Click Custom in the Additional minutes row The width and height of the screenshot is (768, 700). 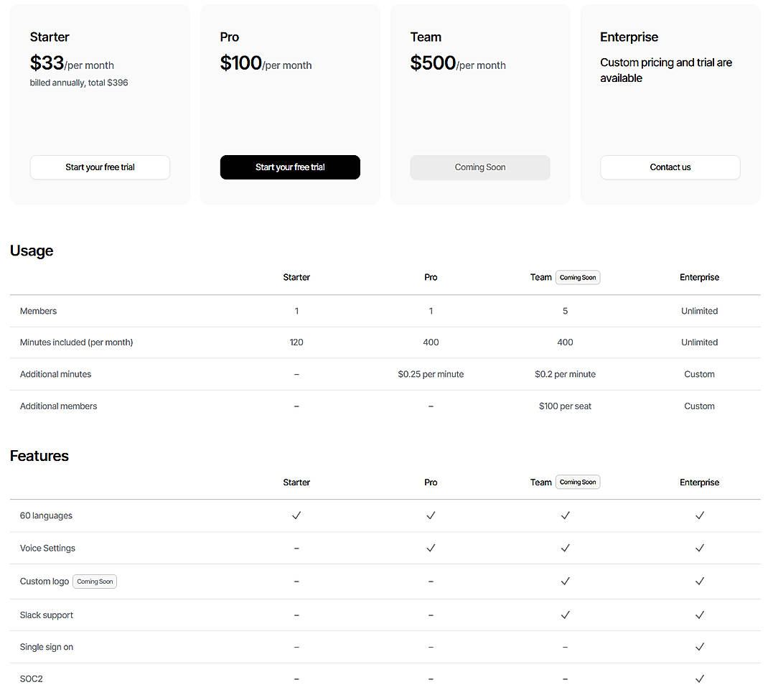(699, 374)
